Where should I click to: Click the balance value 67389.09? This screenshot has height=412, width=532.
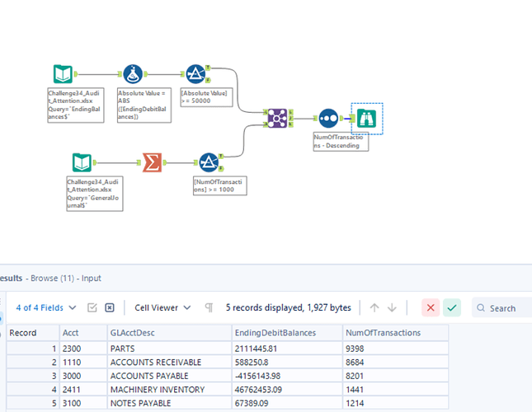click(x=287, y=403)
